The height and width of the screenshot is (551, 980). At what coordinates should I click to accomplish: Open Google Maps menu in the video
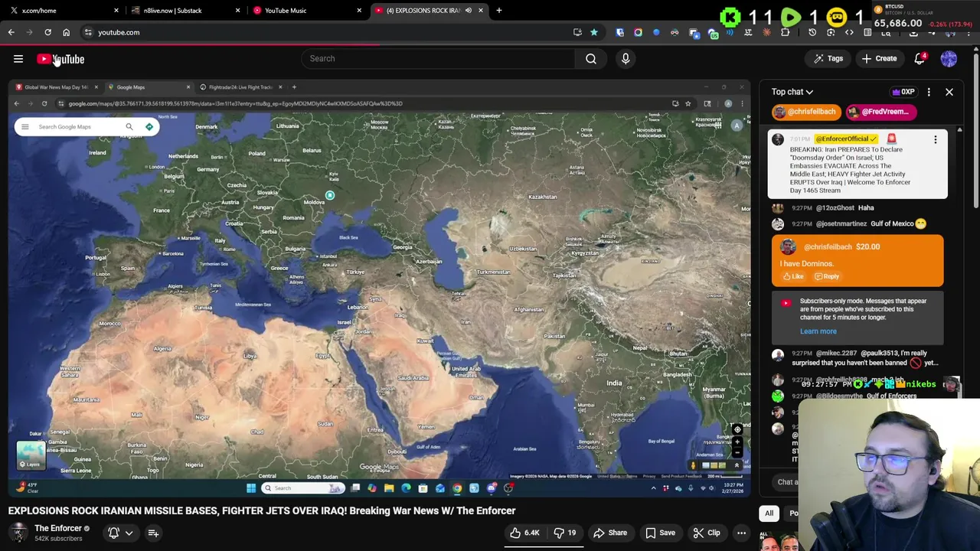[24, 127]
